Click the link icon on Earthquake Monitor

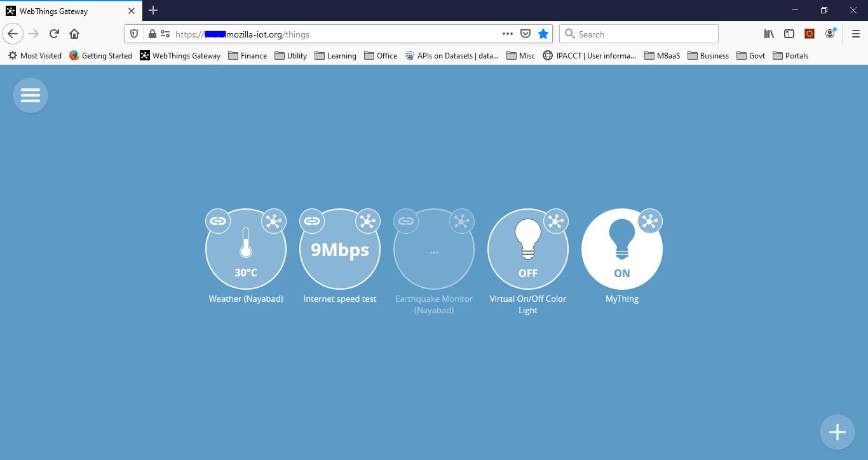coord(406,221)
